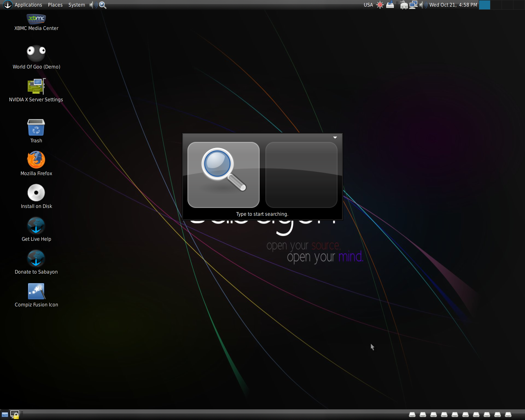Open XBMC Media Center desktop icon

tap(36, 19)
